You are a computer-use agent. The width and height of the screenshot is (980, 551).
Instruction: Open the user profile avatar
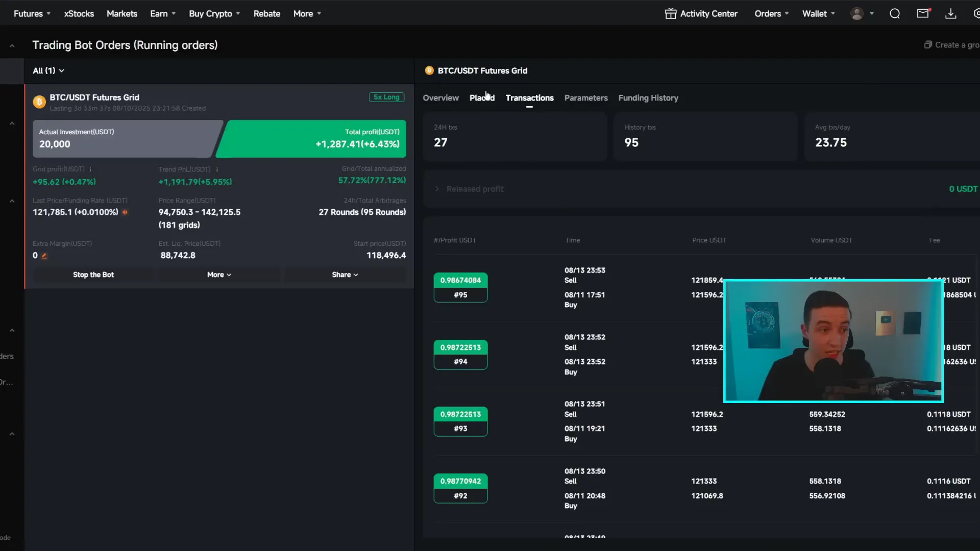click(x=857, y=14)
